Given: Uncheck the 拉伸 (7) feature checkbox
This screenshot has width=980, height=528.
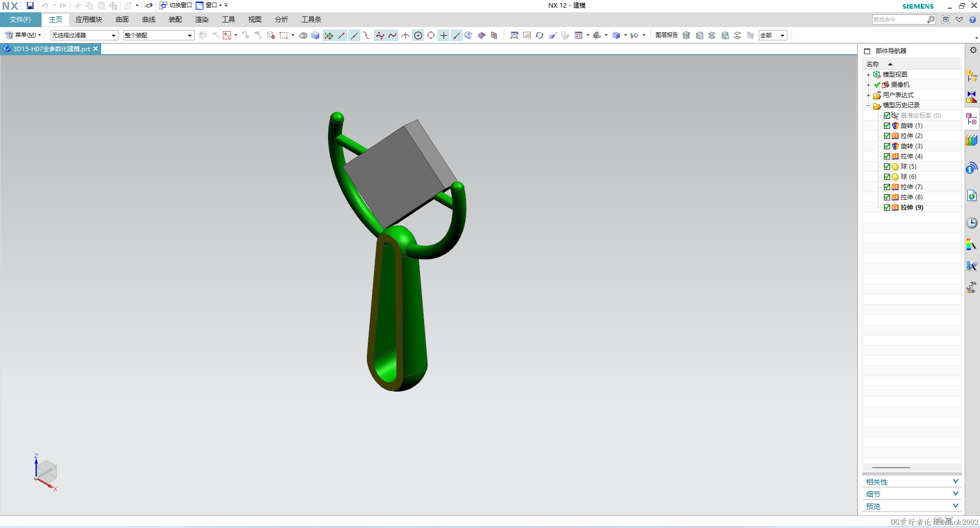Looking at the screenshot, I should coord(887,187).
